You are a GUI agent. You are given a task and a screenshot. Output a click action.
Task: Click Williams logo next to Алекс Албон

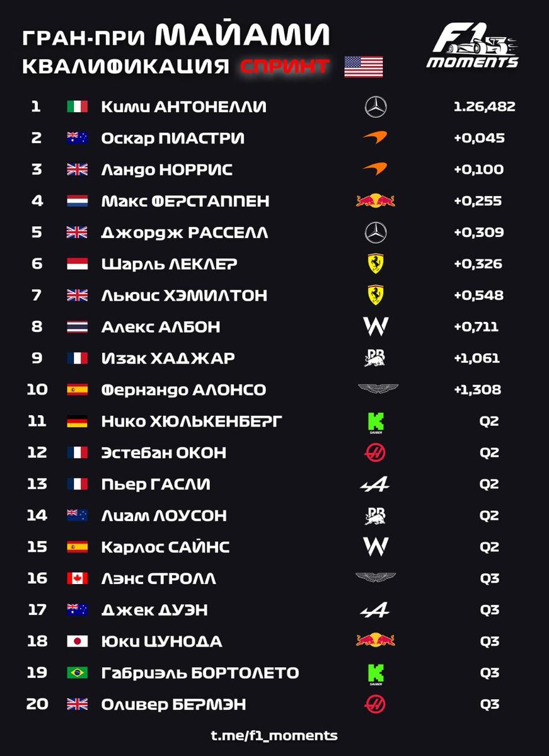point(376,326)
